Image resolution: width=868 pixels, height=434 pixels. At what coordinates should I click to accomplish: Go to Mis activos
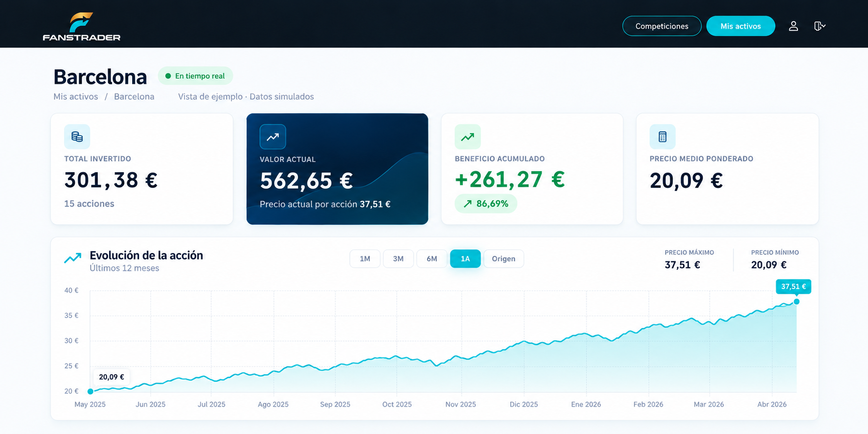click(740, 26)
